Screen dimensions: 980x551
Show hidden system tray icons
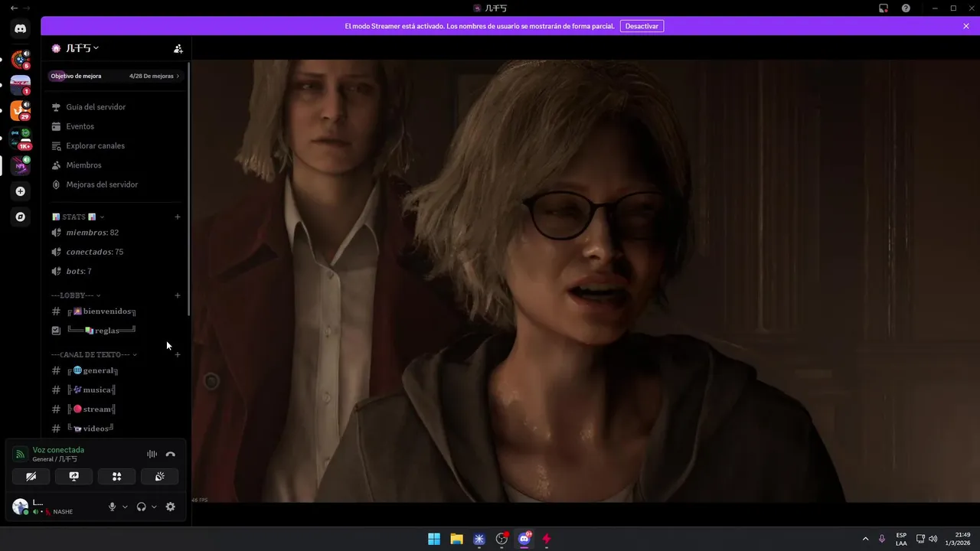(865, 539)
